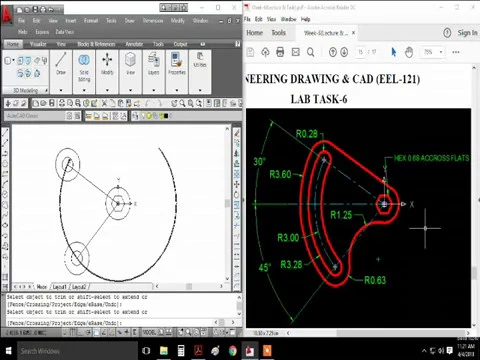Toggle the highlighted Object Snap status button

coord(96,332)
